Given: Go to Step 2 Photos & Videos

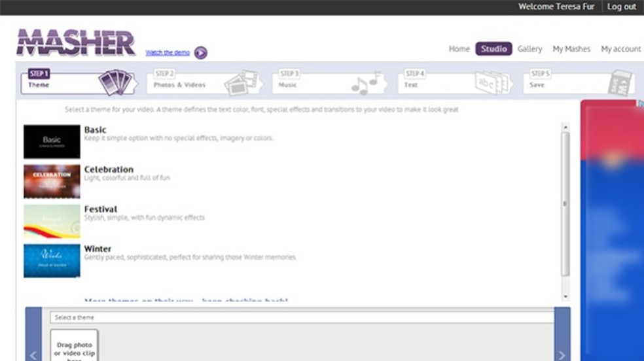Looking at the screenshot, I should coord(205,82).
